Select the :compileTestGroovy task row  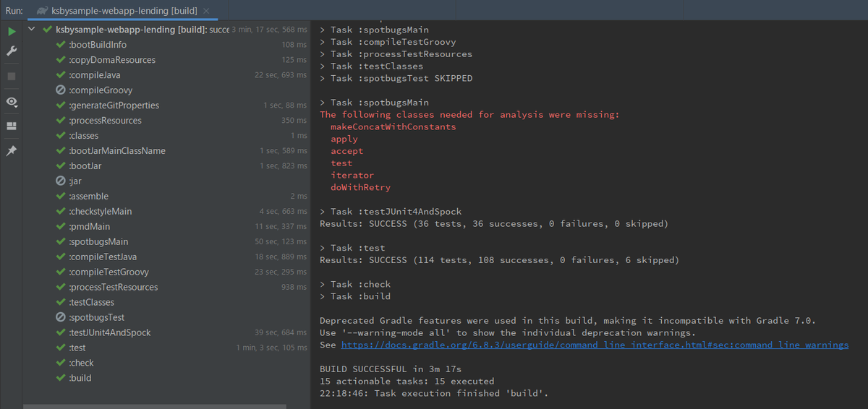click(167, 272)
